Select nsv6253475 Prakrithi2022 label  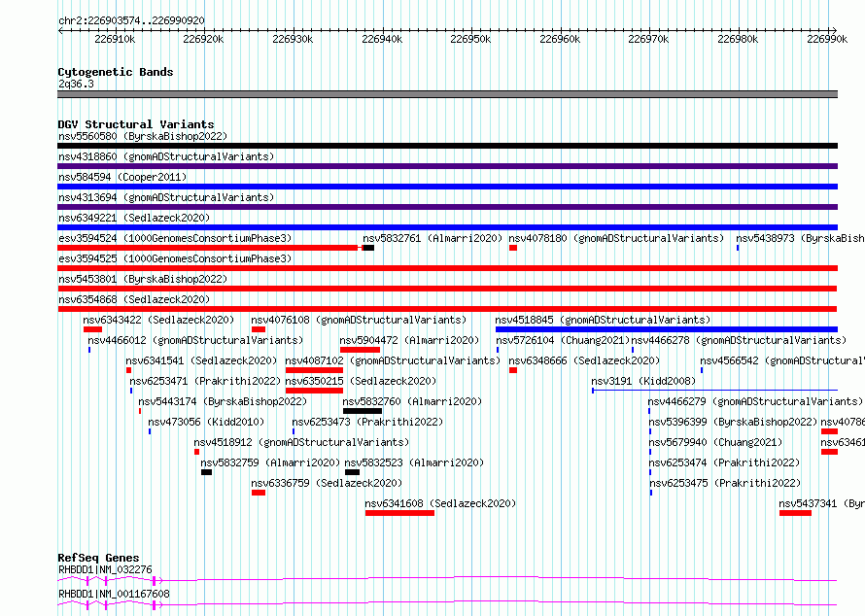coord(725,483)
